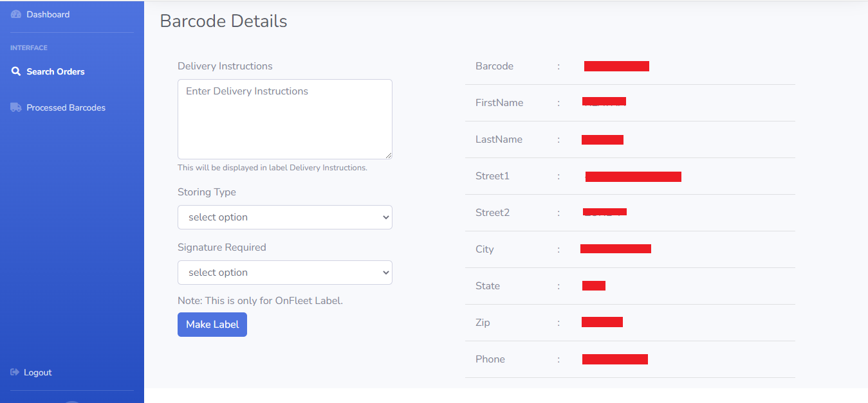Log out using the Logout link
The height and width of the screenshot is (403, 868).
pos(32,372)
